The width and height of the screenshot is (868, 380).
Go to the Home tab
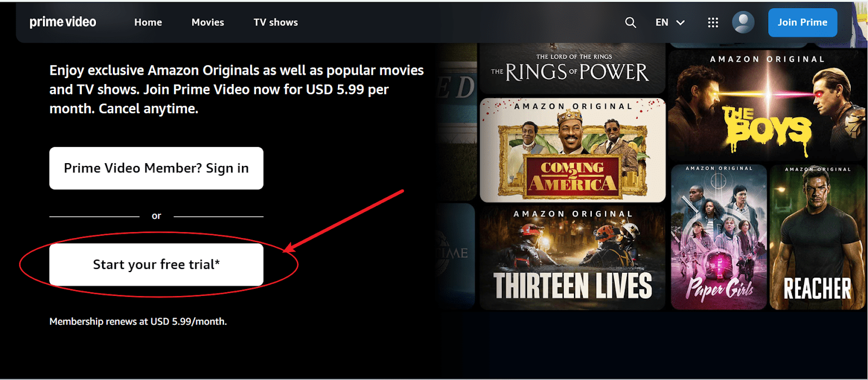pos(148,22)
